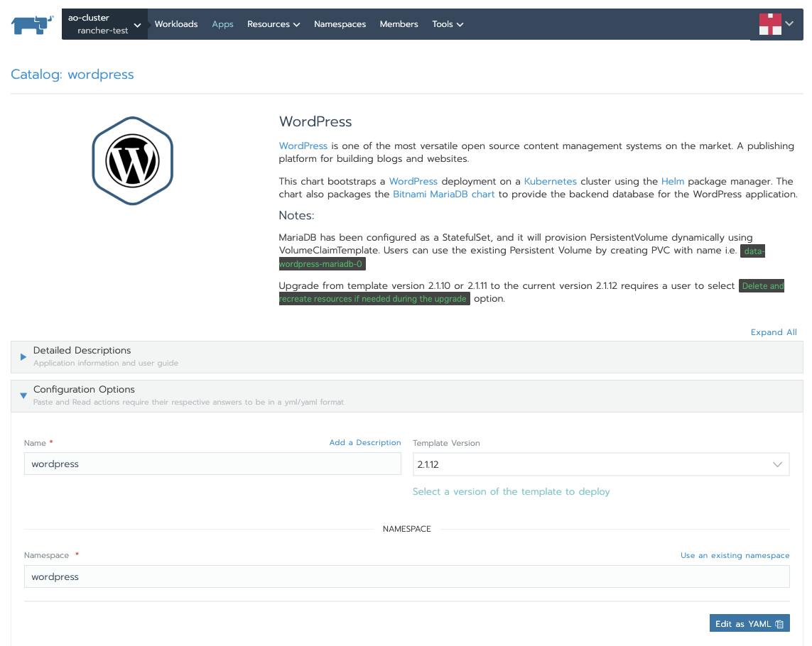Click the 'NAMESPACE' section divider label
Screen dimensions: 812x646
[x=406, y=529]
